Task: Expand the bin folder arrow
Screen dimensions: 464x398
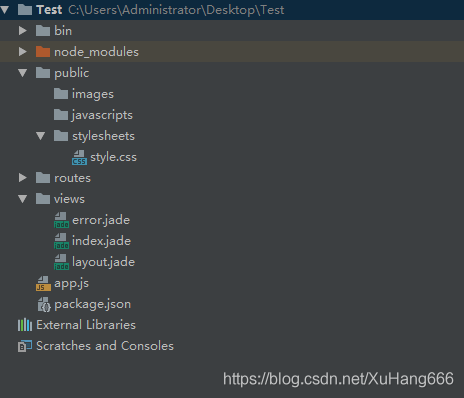Action: pyautogui.click(x=23, y=31)
